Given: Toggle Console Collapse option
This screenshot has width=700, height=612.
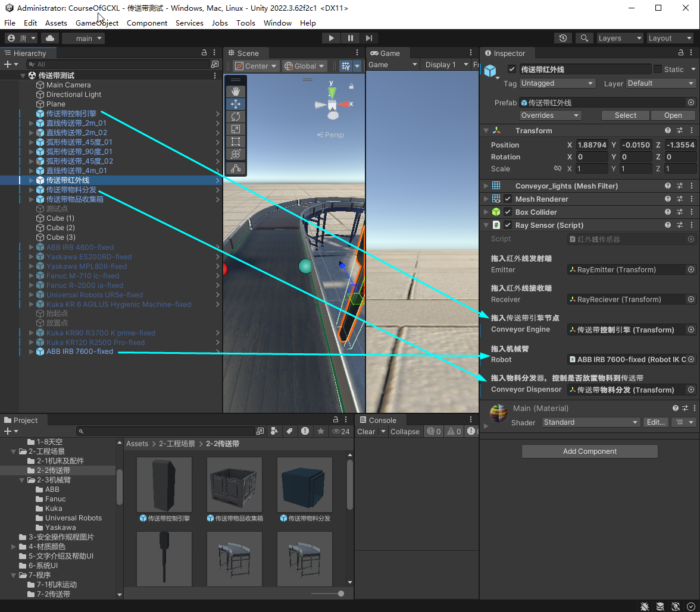Looking at the screenshot, I should pos(405,431).
